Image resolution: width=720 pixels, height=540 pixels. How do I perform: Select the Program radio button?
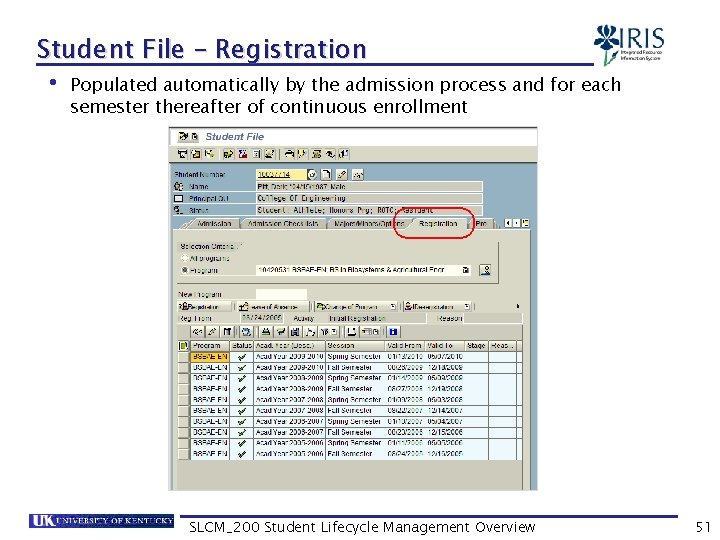pyautogui.click(x=185, y=270)
